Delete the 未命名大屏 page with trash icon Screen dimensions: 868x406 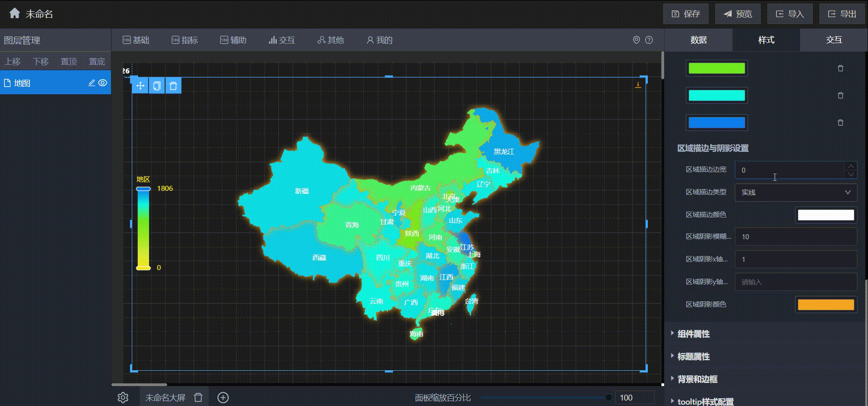(x=198, y=397)
